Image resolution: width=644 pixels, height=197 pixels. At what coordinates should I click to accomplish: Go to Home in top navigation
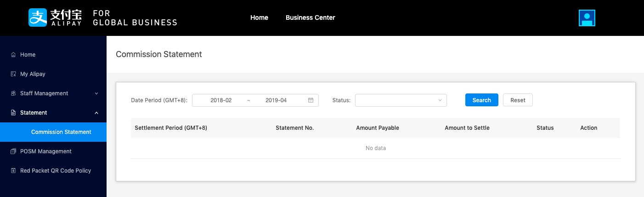[259, 17]
